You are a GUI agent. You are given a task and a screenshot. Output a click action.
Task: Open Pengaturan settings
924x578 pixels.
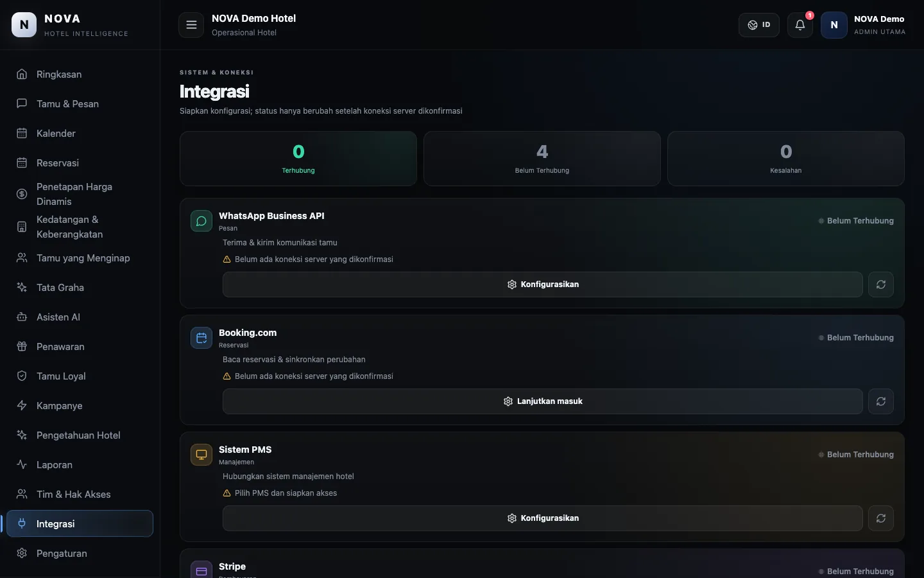[x=80, y=554]
